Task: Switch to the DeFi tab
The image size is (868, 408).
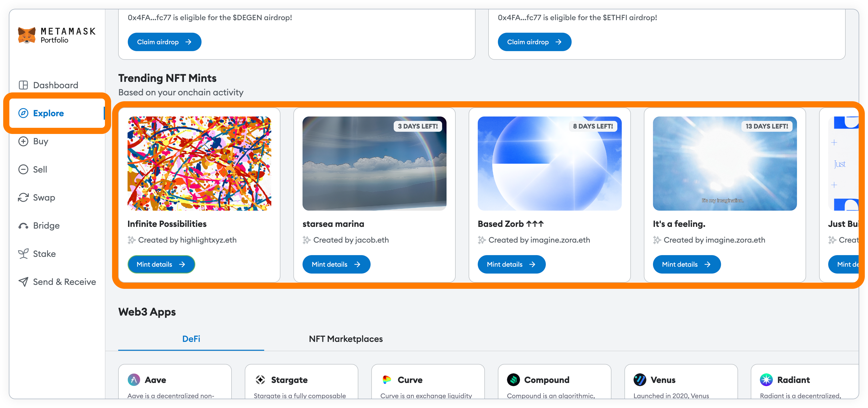Action: click(191, 339)
